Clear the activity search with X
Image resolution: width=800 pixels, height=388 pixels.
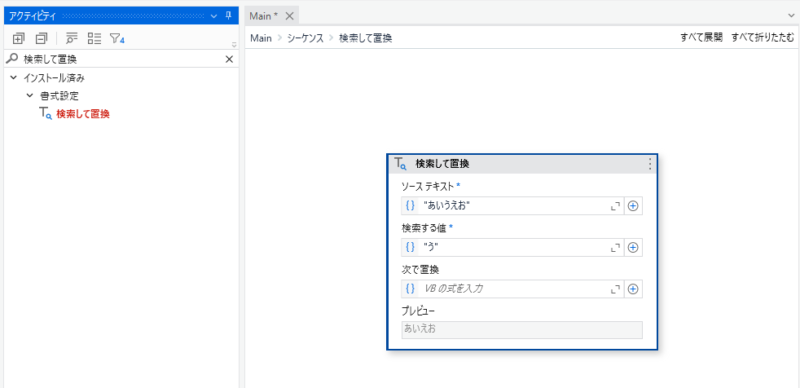pyautogui.click(x=229, y=59)
